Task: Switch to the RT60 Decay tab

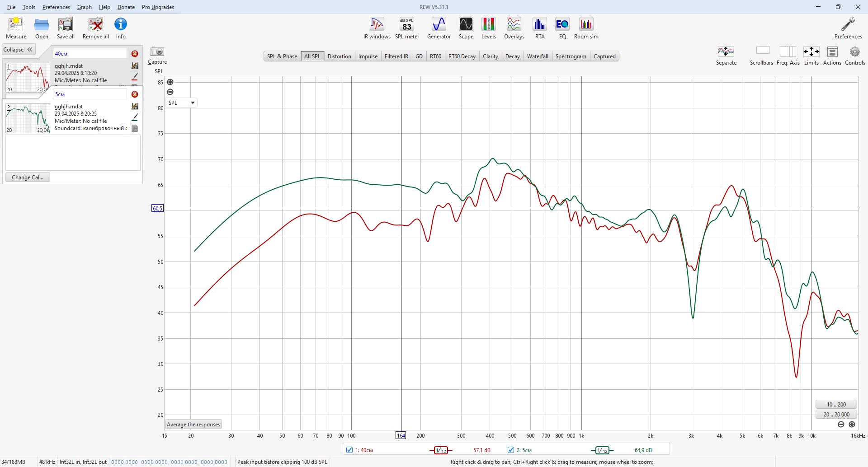Action: tap(462, 56)
